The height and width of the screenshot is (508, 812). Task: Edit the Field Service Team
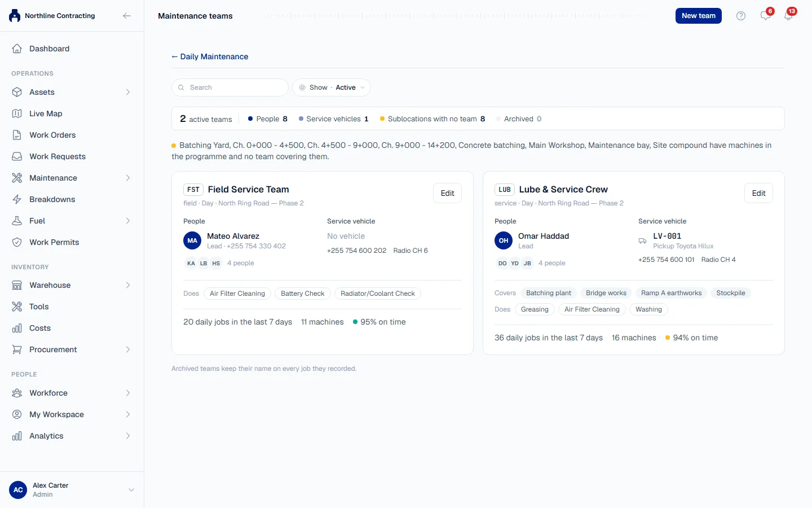pos(448,193)
